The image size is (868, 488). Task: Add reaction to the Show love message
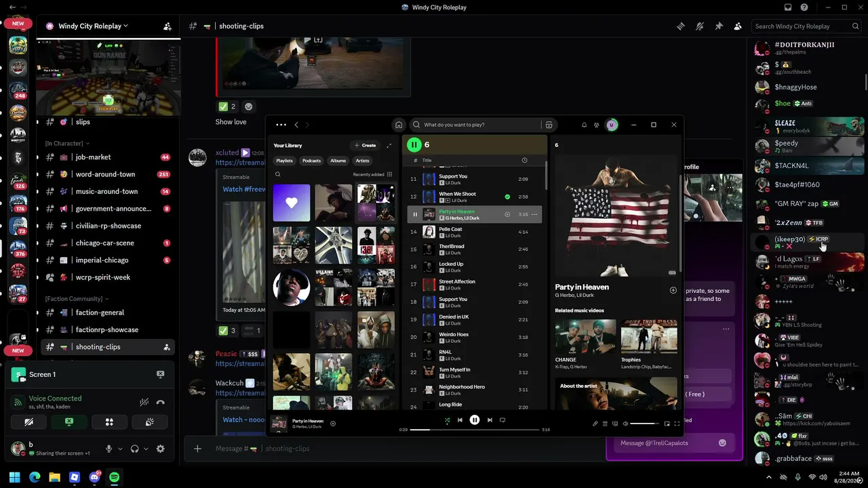pyautogui.click(x=248, y=106)
